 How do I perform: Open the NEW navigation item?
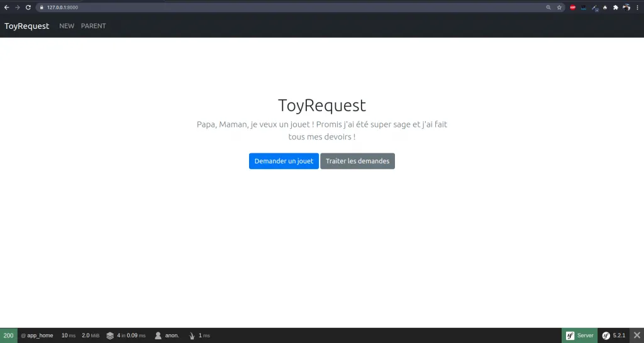click(x=67, y=26)
